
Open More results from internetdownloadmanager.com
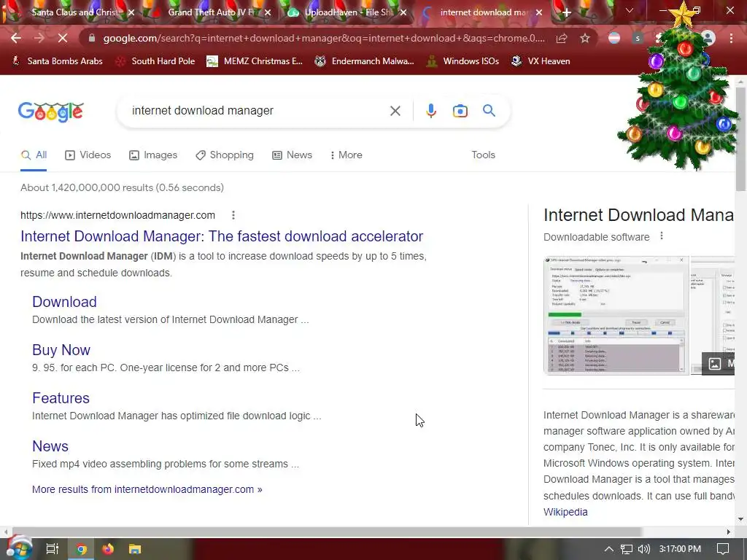coord(147,489)
